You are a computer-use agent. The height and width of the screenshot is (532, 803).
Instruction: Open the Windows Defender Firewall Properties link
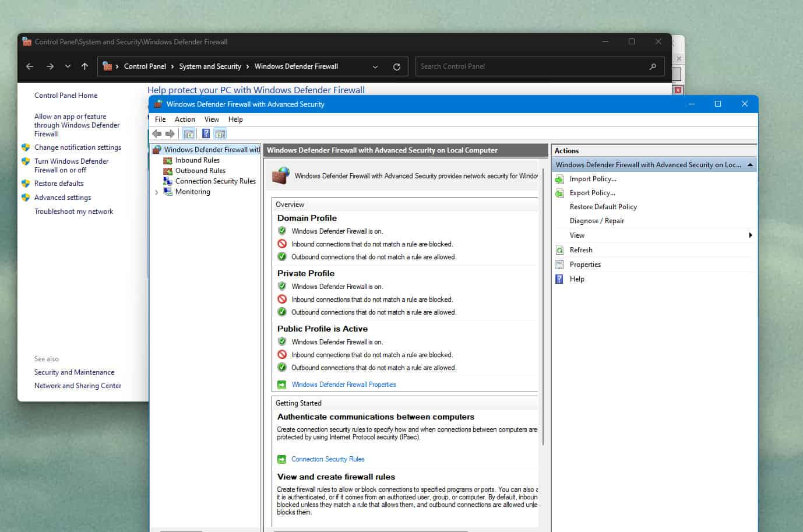click(x=343, y=385)
